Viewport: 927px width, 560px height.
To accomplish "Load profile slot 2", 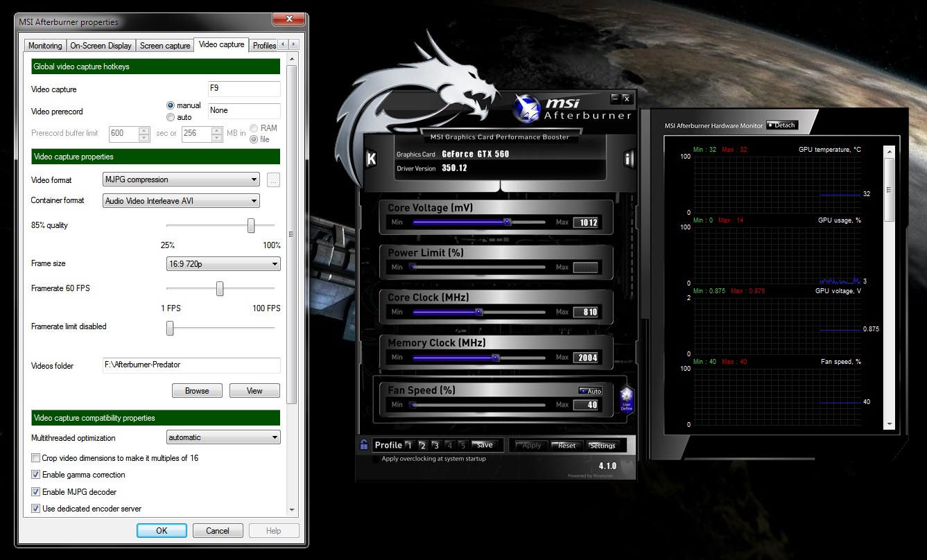I will pos(422,446).
